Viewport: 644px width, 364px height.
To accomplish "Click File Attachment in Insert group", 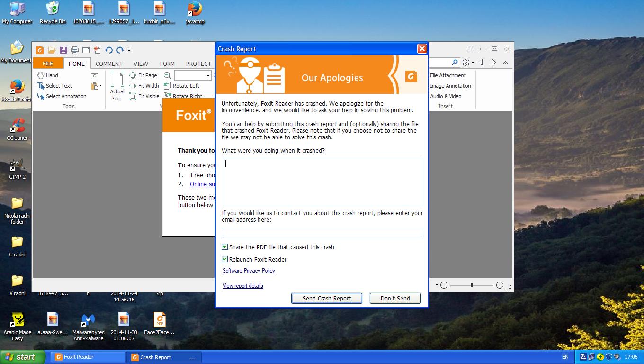I will pyautogui.click(x=448, y=75).
